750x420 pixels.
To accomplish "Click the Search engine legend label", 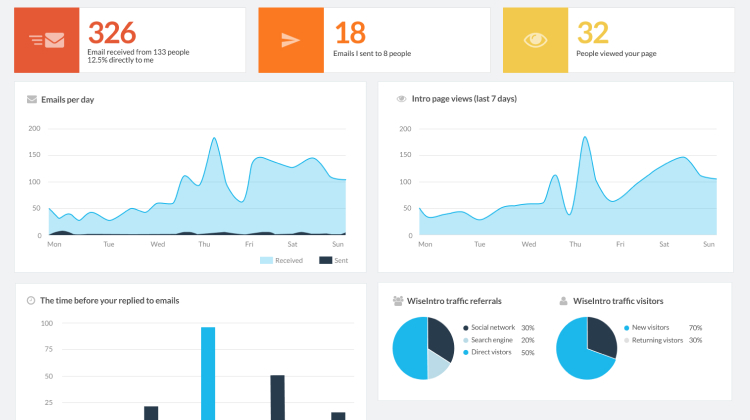I will (x=492, y=340).
